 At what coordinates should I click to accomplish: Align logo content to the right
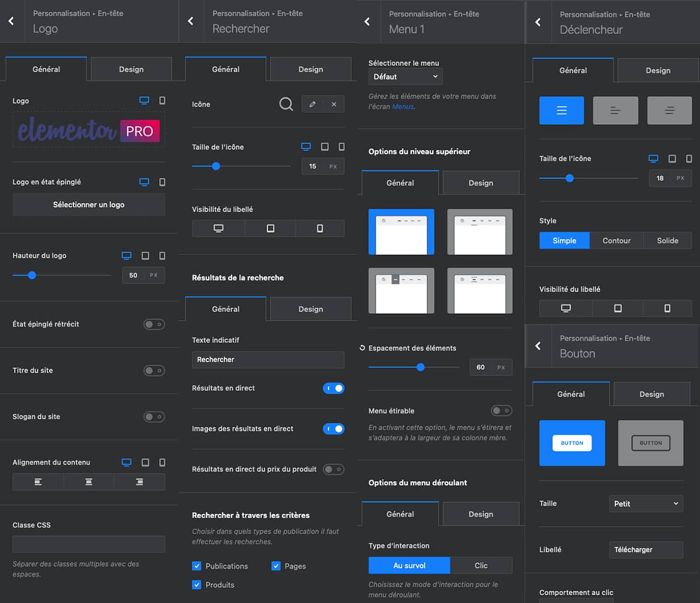(x=139, y=482)
